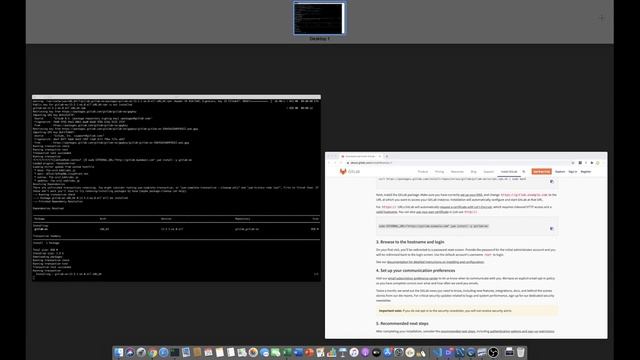Screen dimensions: 640x360
Task: Open the App Store in the Dock
Action: (x=388, y=353)
